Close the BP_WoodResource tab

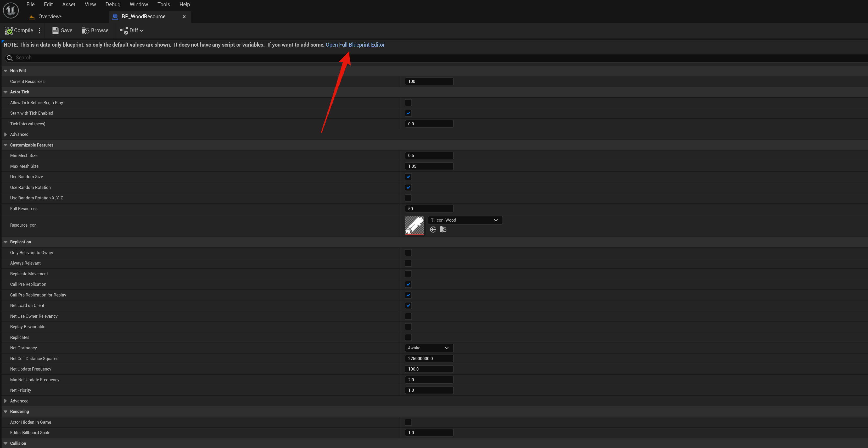(x=184, y=16)
